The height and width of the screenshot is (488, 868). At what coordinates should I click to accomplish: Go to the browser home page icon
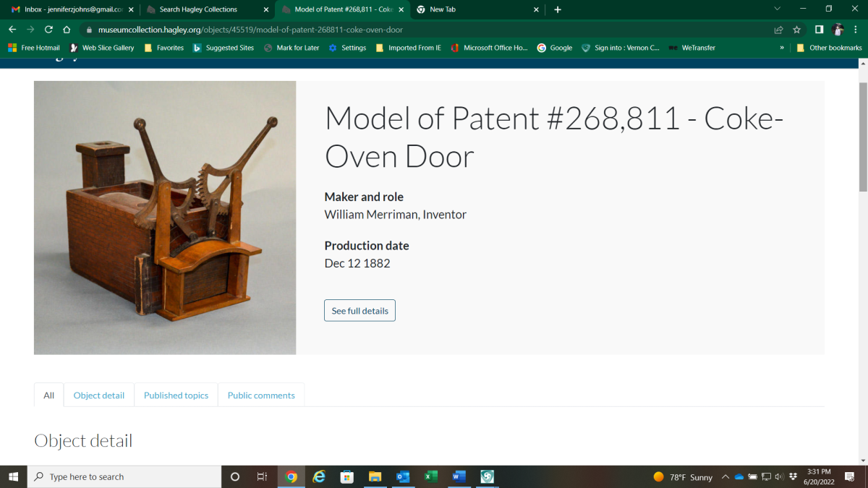click(x=67, y=30)
